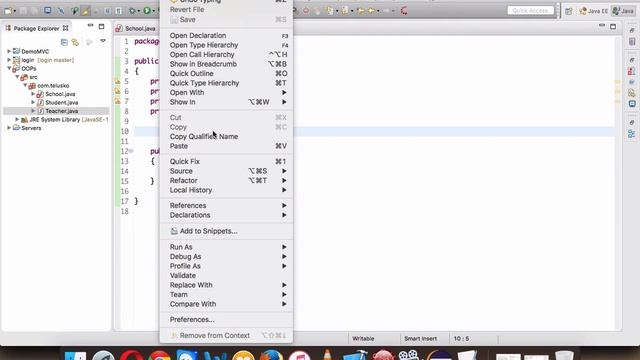640x360 pixels.
Task: Open the Open With submenu
Action: pos(226,92)
